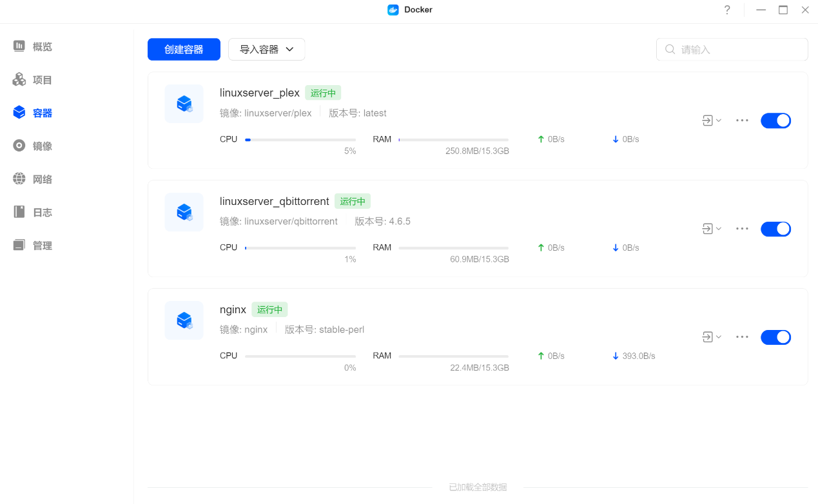Click the 运行中 badge for linuxserver_qbittorrent
818x504 pixels.
click(353, 201)
